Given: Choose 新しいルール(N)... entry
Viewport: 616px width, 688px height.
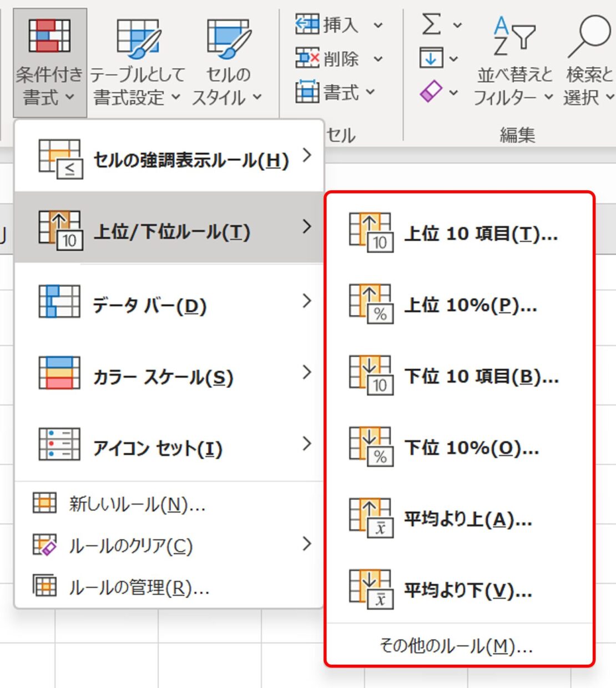Looking at the screenshot, I should click(169, 503).
